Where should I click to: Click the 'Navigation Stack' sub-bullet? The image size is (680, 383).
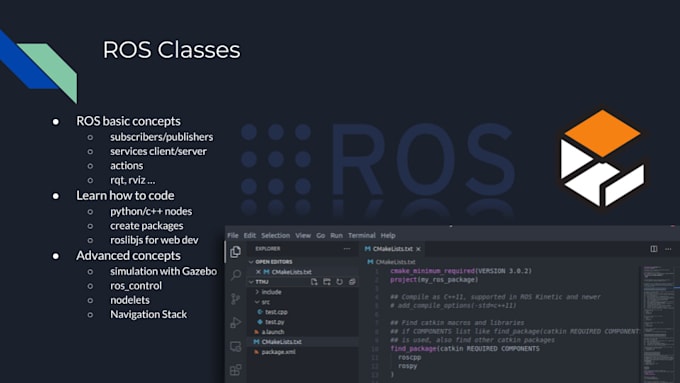pyautogui.click(x=149, y=314)
